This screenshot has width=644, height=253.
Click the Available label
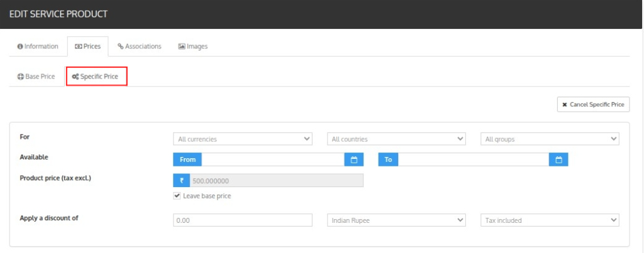click(x=34, y=157)
